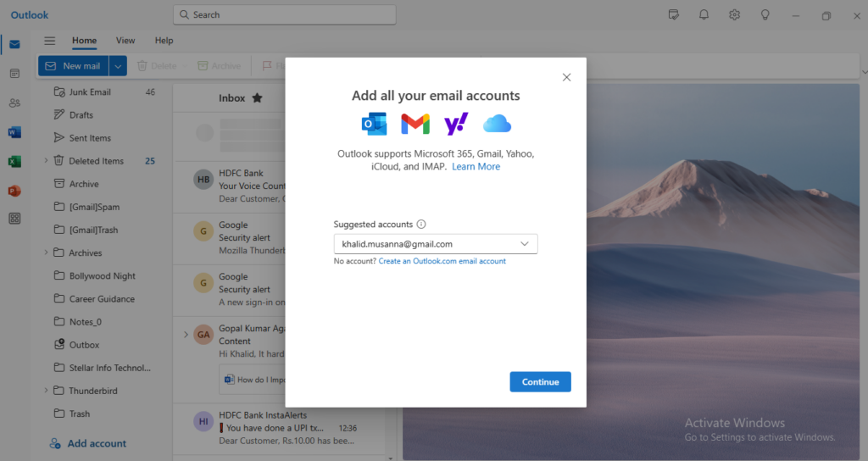Open the People contacts icon
This screenshot has width=868, height=461.
pyautogui.click(x=15, y=103)
